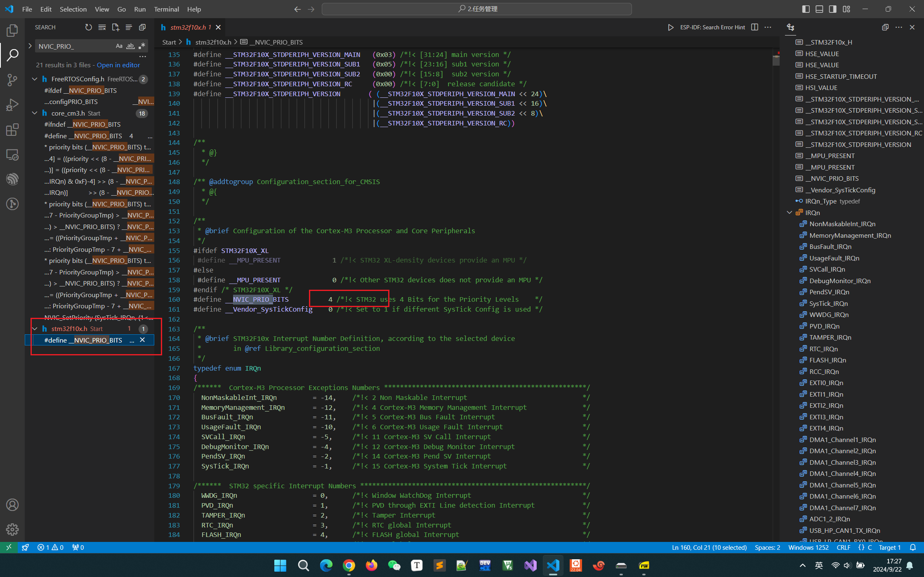Collapse IRQn enum in outline
924x577 pixels.
coord(790,213)
